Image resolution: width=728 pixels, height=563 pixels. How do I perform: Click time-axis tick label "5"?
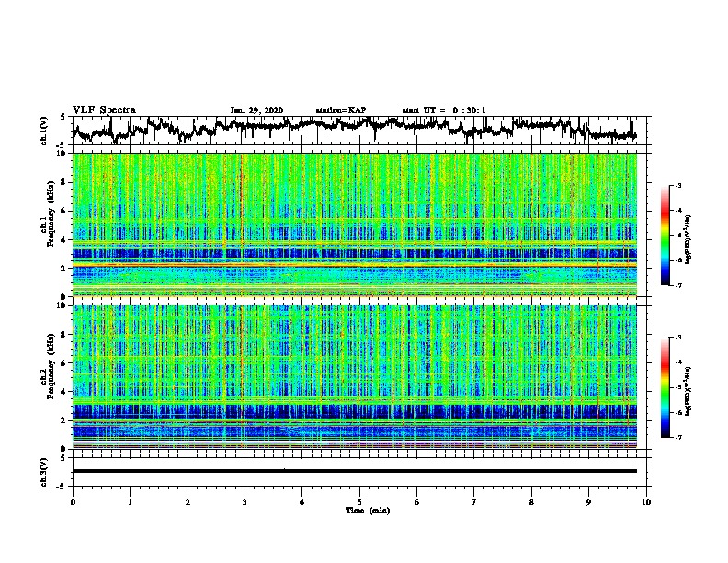coord(359,502)
